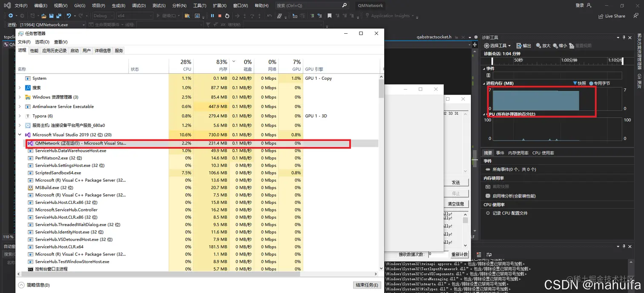Screen dimensions: 644x293
Task: Restart debugging in Visual Studio toolbar
Action: pos(227,16)
